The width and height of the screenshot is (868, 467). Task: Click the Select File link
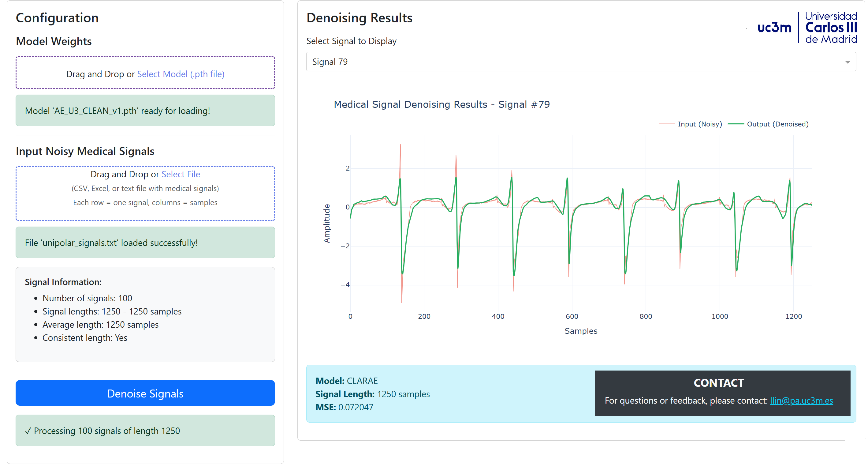click(x=181, y=174)
